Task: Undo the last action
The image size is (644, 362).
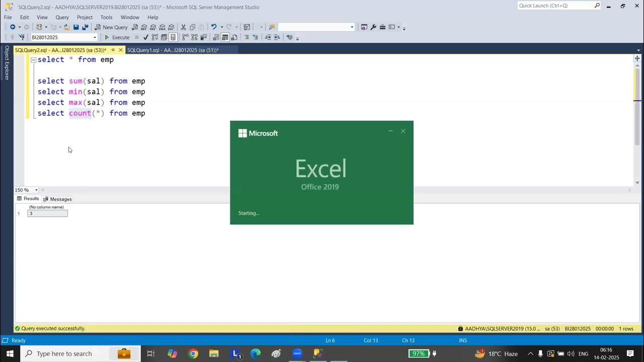Action: [x=214, y=27]
